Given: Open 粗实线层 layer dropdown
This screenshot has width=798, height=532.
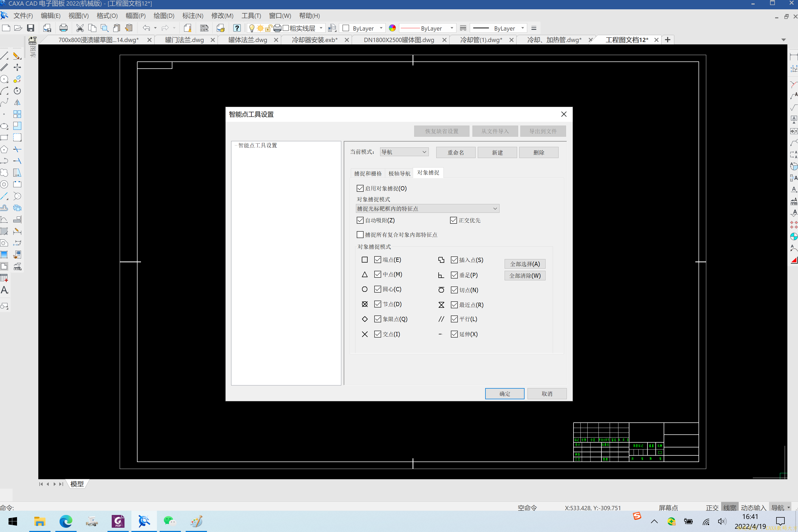Looking at the screenshot, I should (321, 28).
